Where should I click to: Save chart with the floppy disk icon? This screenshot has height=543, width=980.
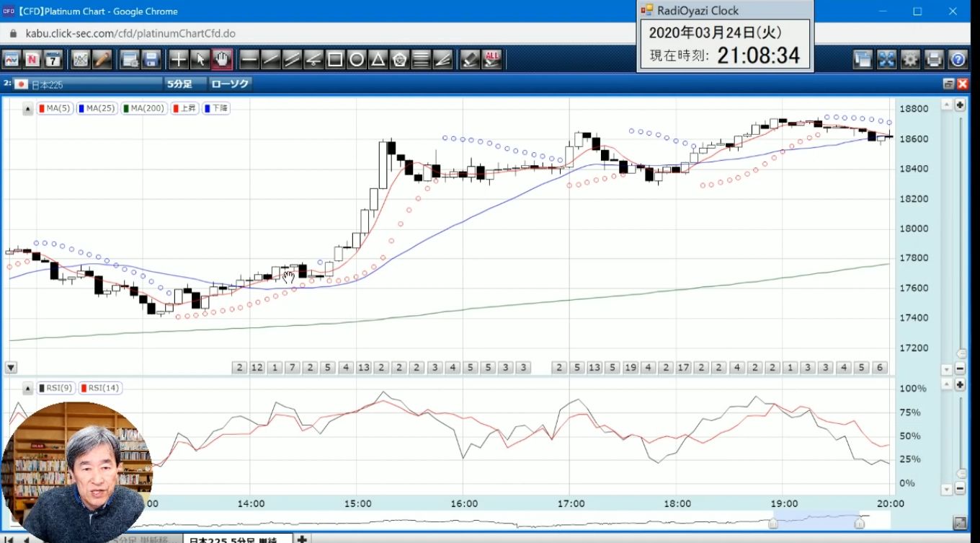[x=151, y=60]
